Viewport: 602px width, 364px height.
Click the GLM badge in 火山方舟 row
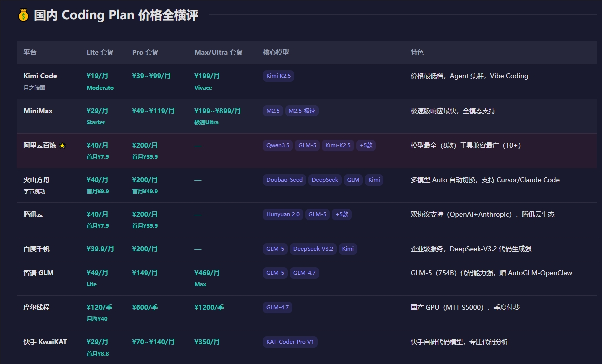[x=353, y=180]
